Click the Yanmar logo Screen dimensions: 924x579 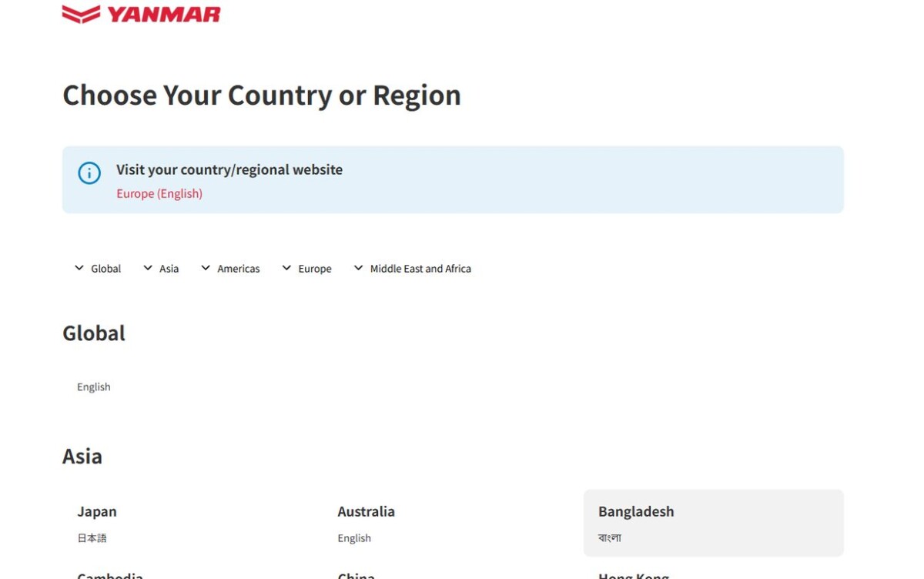[x=142, y=14]
